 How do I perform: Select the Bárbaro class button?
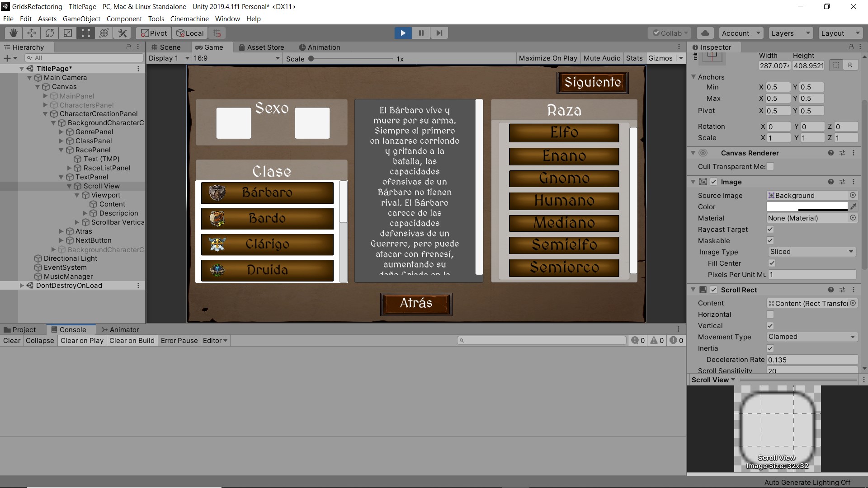tap(267, 192)
